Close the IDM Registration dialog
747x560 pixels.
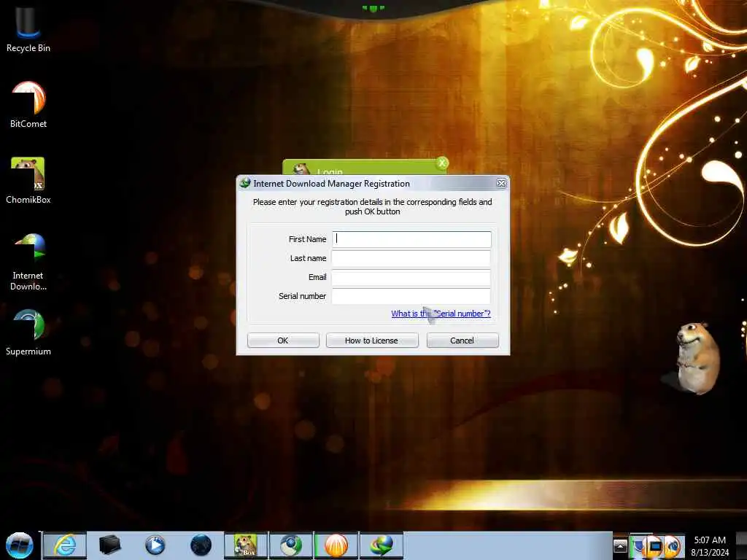click(501, 183)
